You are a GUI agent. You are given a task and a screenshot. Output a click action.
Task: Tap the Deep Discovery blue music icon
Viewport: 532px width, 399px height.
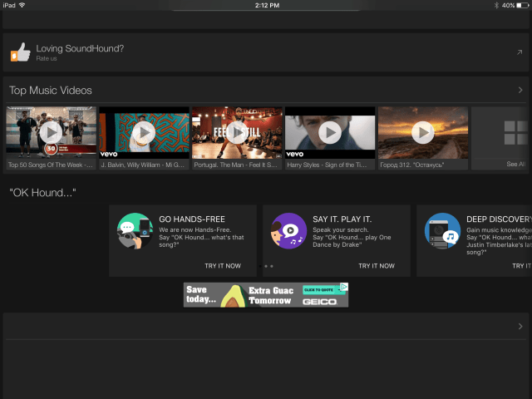coord(442,231)
